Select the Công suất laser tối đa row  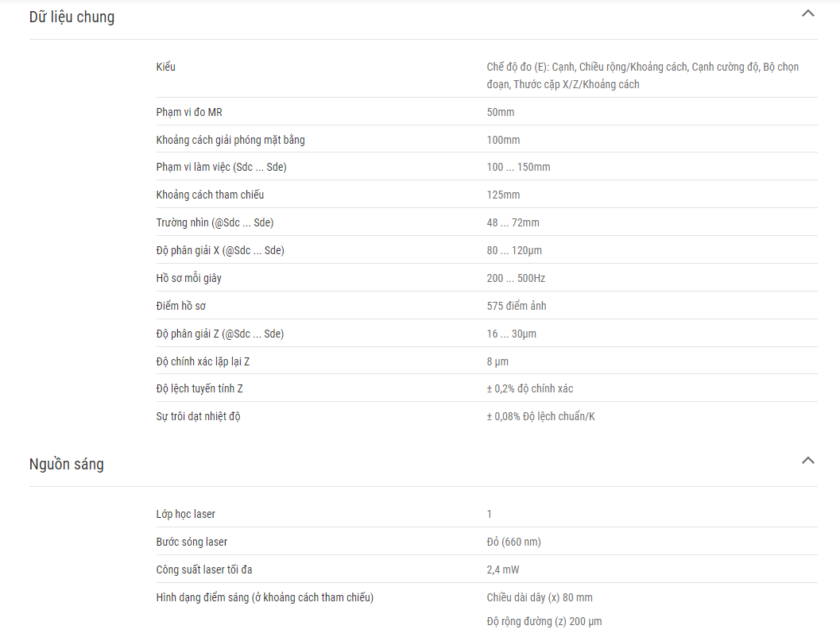point(486,570)
